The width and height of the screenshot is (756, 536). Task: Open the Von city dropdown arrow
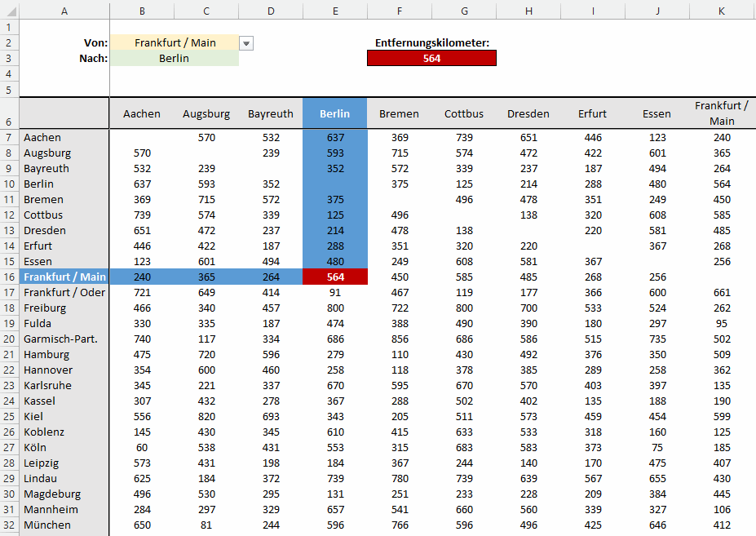tap(246, 43)
